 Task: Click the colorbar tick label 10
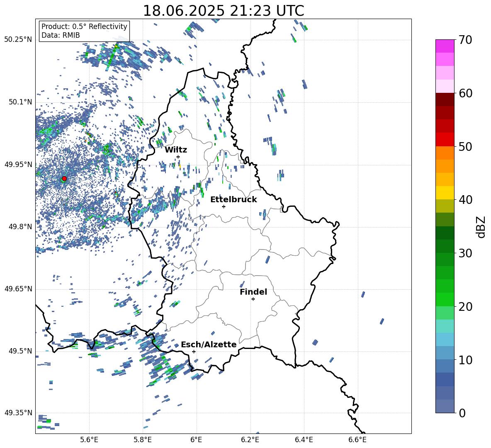click(465, 360)
